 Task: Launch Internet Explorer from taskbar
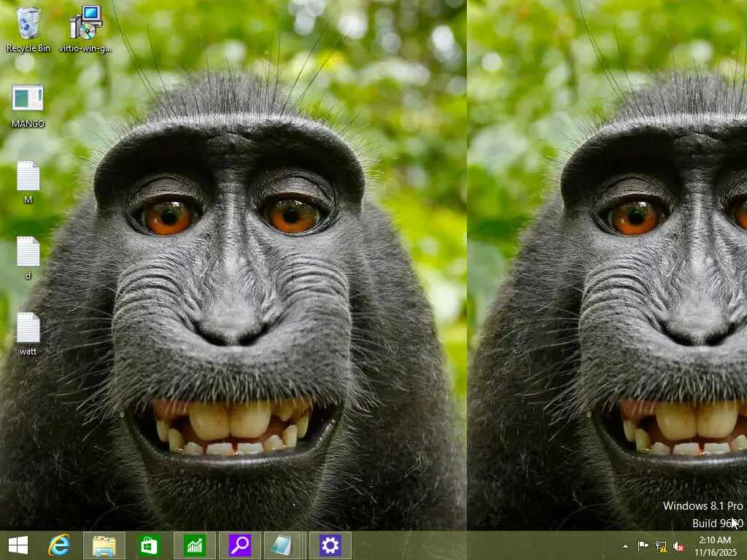click(x=59, y=545)
